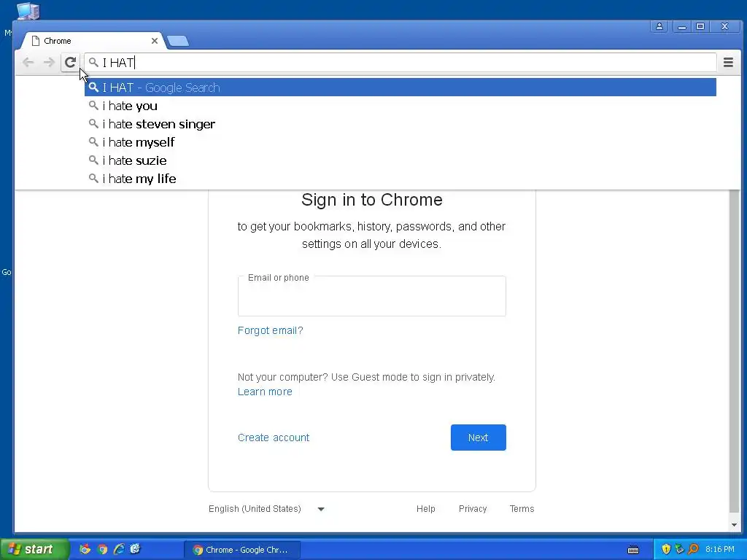Launch Internet Explorer from quick launch
This screenshot has width=747, height=560.
pos(119,549)
